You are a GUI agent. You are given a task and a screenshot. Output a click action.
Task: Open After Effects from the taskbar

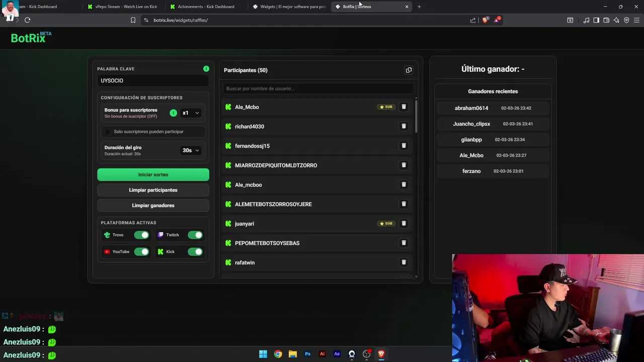337,354
